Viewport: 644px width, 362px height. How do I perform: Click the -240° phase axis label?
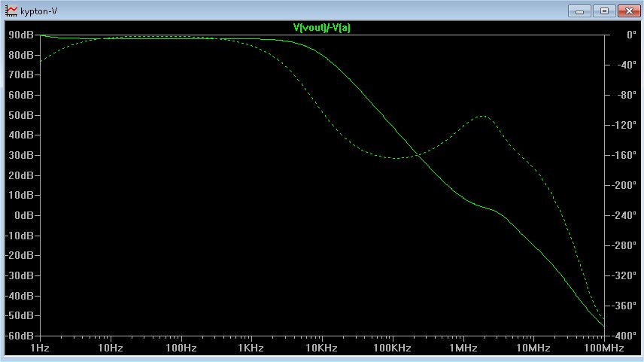[x=624, y=215]
